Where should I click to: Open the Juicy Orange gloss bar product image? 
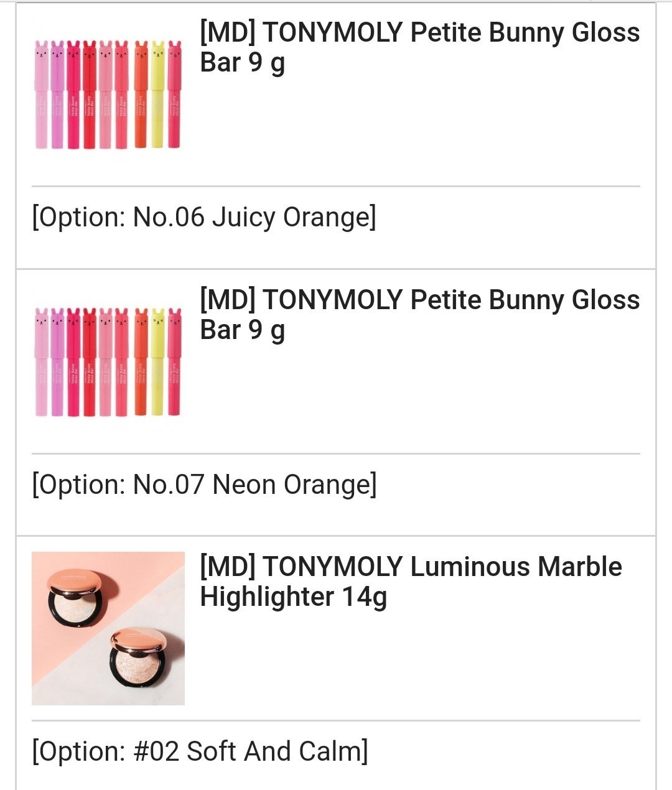(108, 95)
